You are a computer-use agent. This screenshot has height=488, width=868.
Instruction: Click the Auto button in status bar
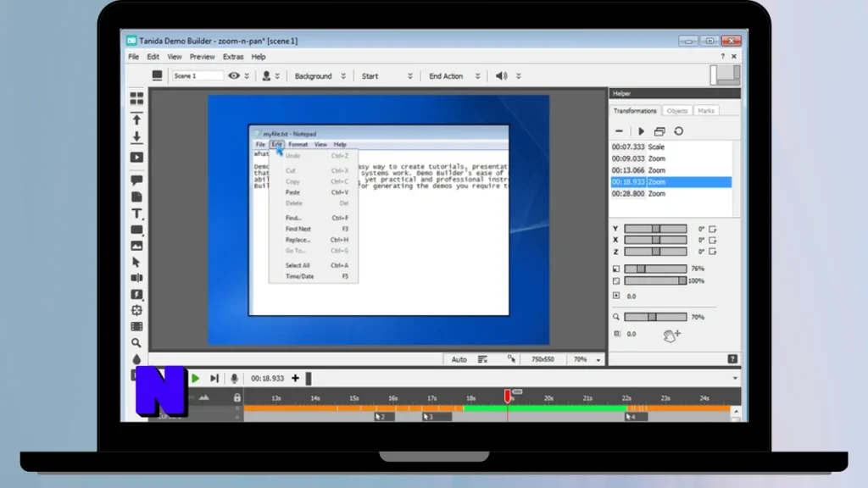pos(459,359)
